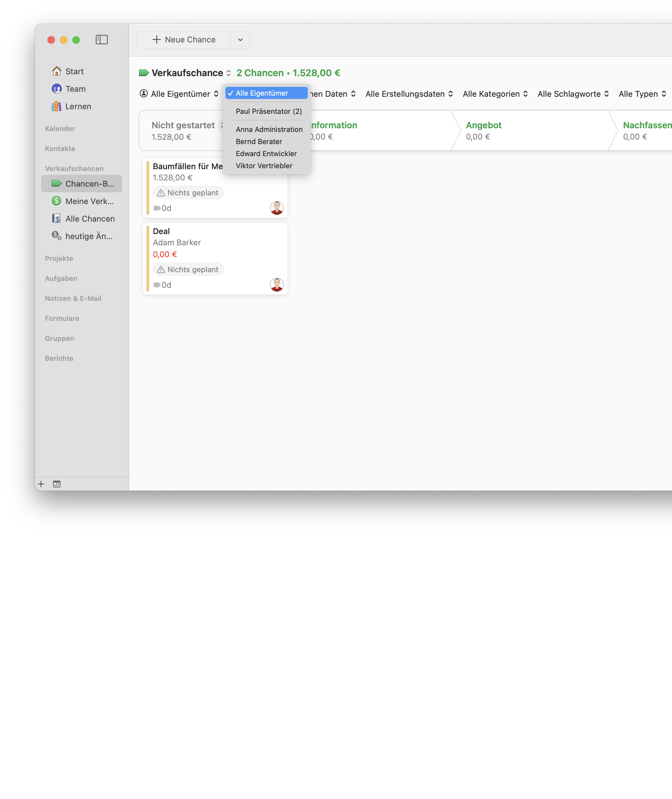Click the Angebot stage header
The width and height of the screenshot is (672, 799).
pyautogui.click(x=483, y=125)
